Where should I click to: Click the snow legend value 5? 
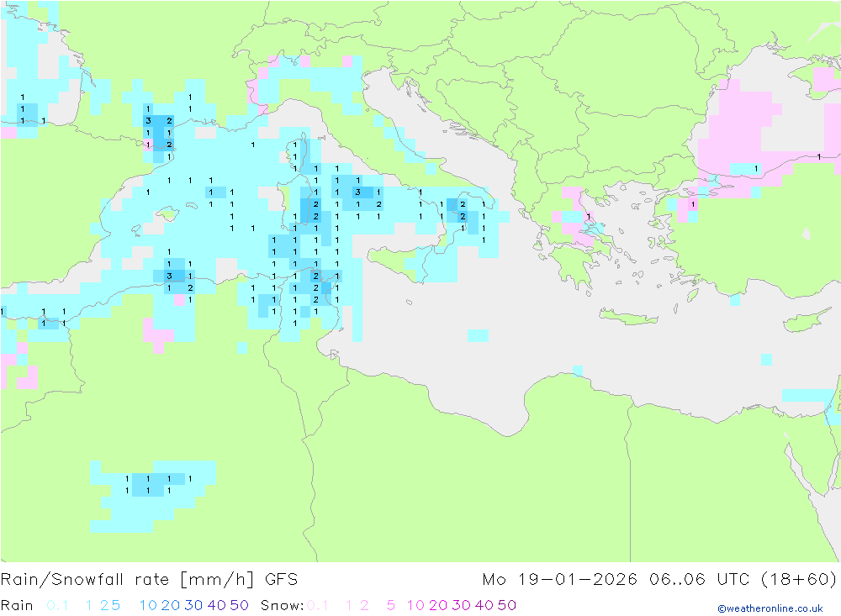391,605
